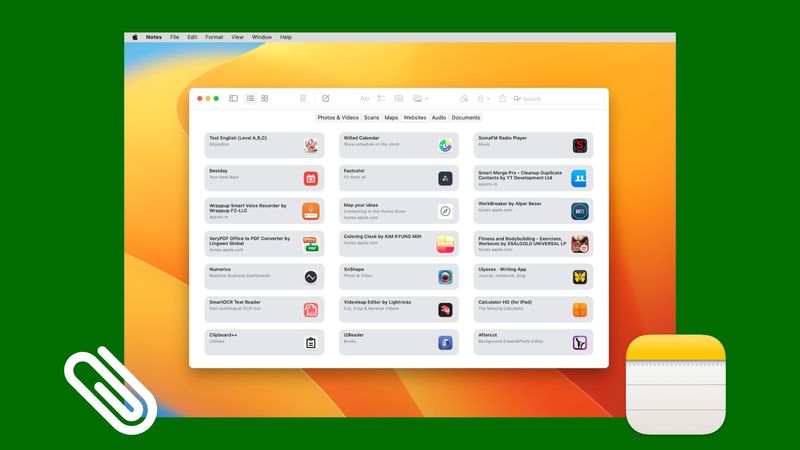Switch to gallery grid view icon
The image size is (800, 450).
click(x=264, y=98)
